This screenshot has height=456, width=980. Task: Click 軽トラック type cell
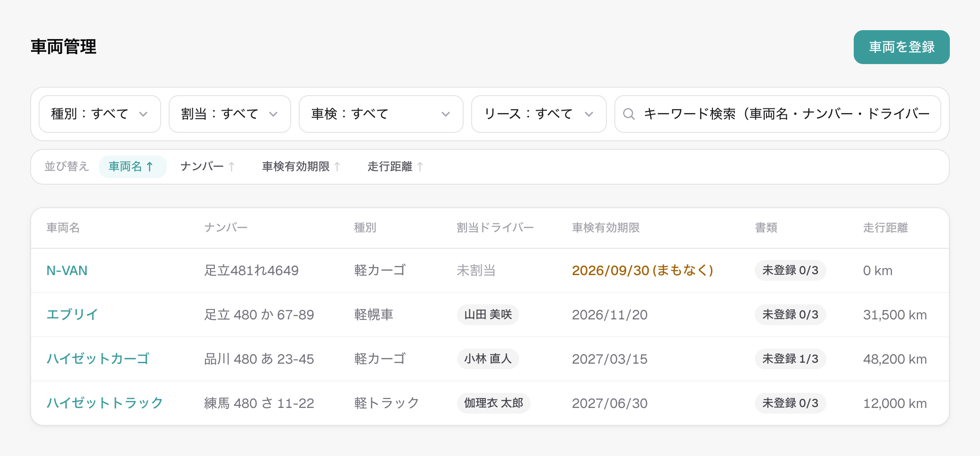click(387, 403)
